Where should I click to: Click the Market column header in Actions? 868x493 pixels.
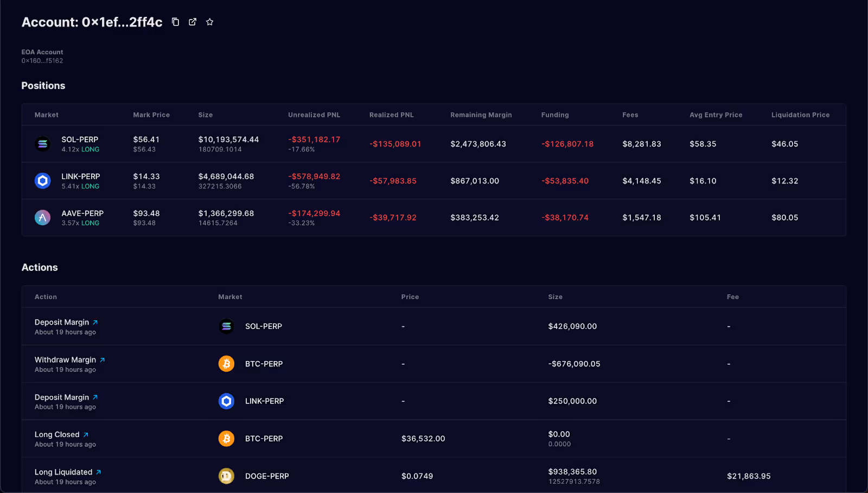tap(230, 296)
